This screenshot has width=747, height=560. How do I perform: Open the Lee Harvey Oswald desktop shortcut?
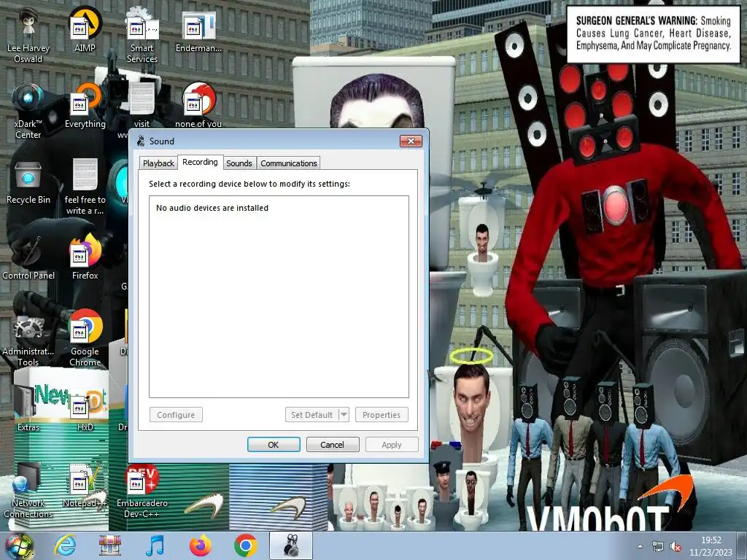[x=28, y=34]
